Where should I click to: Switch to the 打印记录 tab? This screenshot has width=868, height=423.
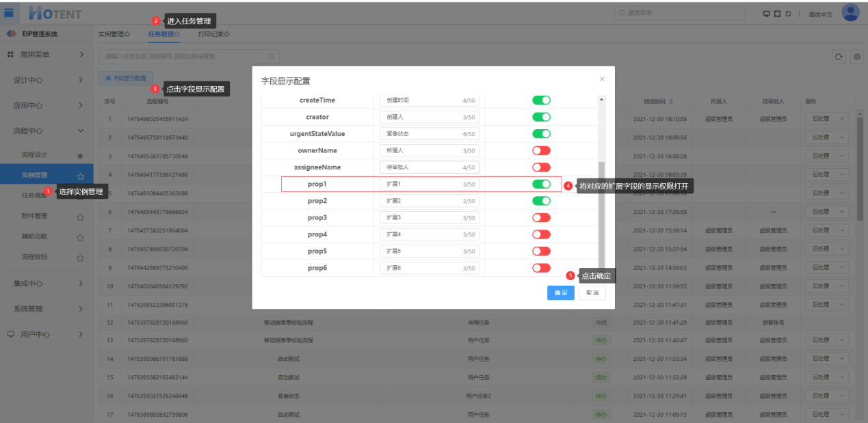[213, 33]
